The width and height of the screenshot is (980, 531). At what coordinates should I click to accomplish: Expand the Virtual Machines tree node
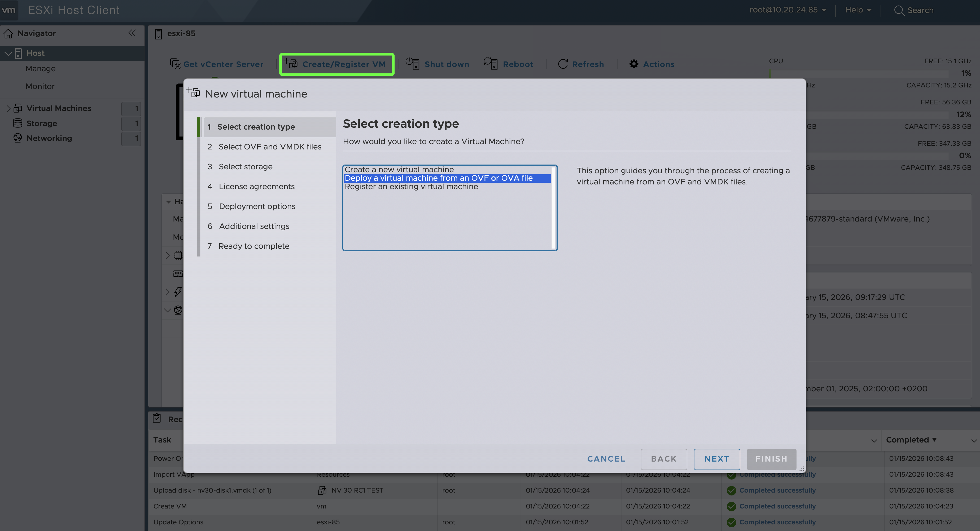[x=8, y=108]
